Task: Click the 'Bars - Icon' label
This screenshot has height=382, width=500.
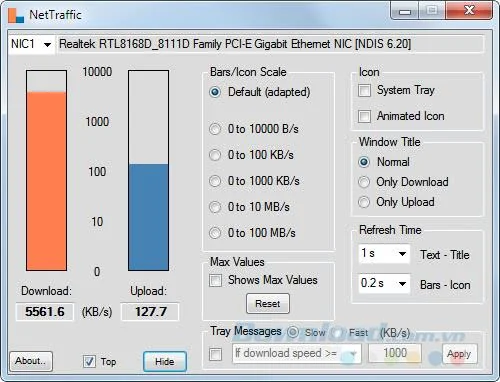Action: 445,285
